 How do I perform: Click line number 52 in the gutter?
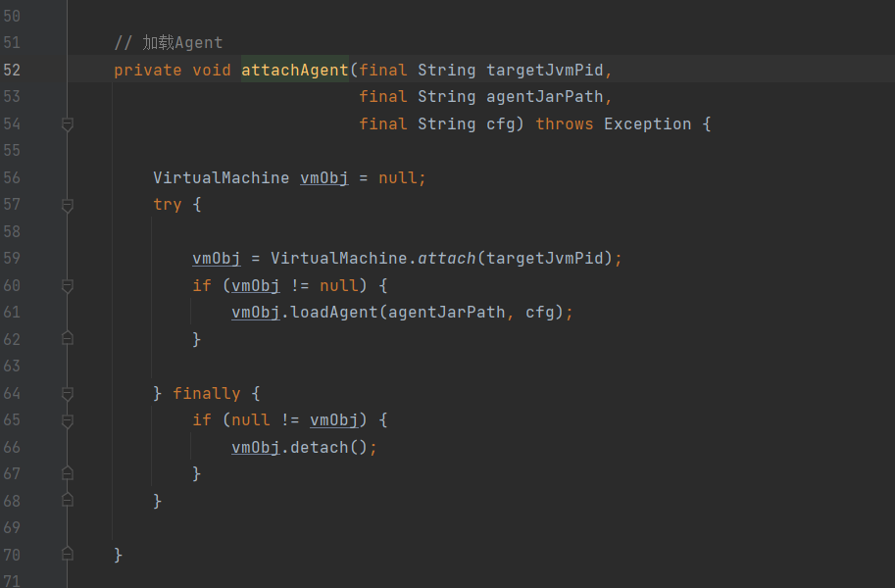[x=12, y=70]
